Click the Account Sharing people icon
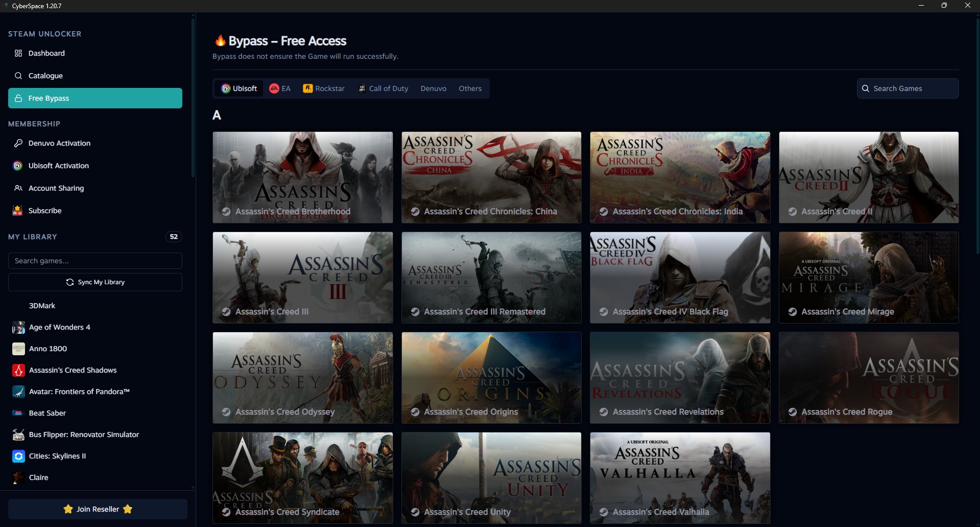 [18, 188]
